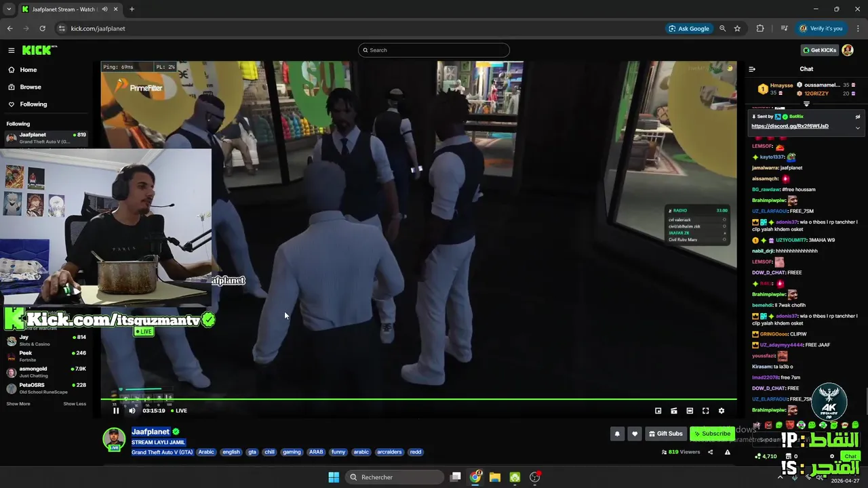Open the player mini-player icon
Image resolution: width=868 pixels, height=488 pixels.
click(658, 411)
